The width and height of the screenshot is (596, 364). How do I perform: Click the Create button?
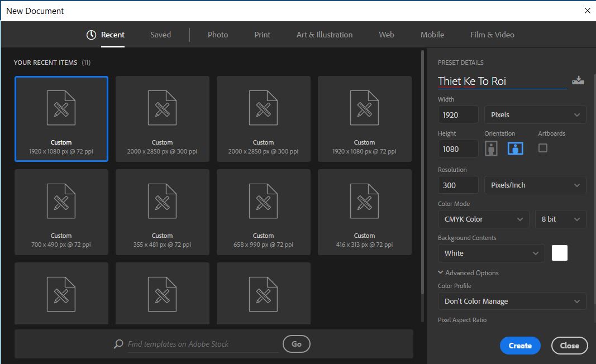click(x=519, y=345)
